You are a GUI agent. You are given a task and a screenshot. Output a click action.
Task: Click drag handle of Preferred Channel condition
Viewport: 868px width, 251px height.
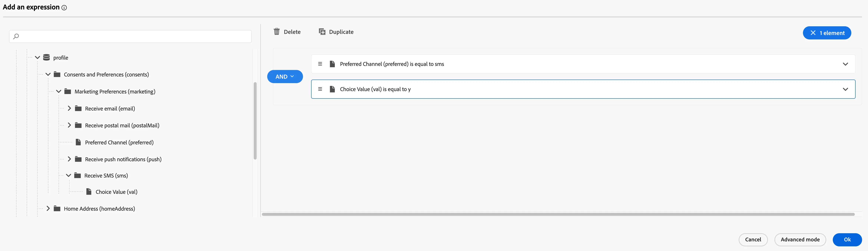pyautogui.click(x=320, y=64)
